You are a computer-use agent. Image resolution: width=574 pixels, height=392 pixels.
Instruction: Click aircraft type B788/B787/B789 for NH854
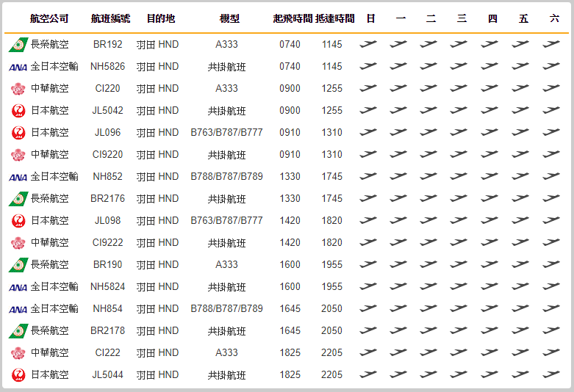point(226,308)
